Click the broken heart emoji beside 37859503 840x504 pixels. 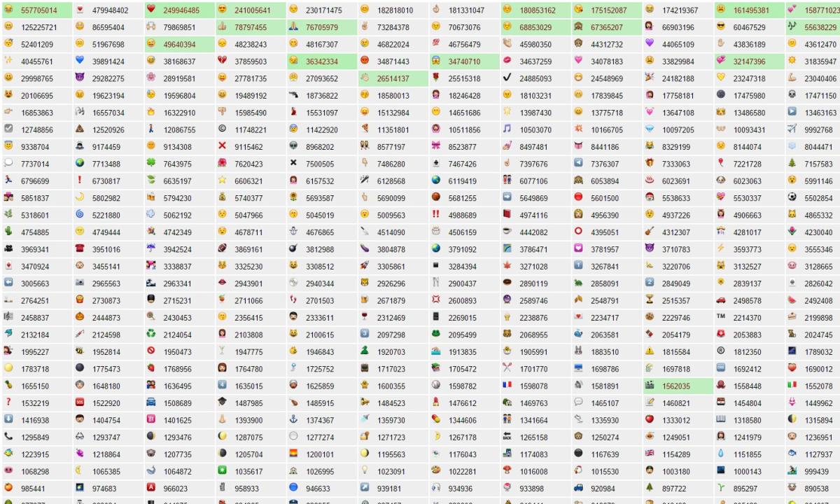[222, 61]
